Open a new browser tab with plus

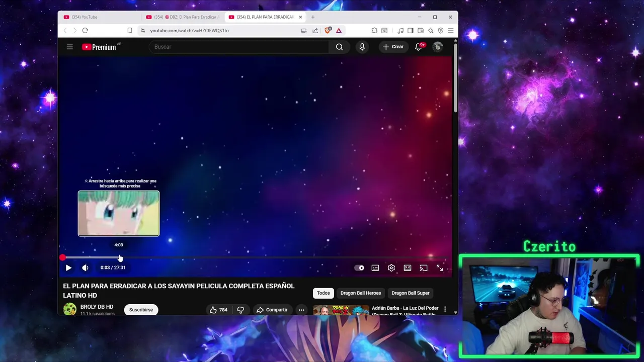(313, 17)
